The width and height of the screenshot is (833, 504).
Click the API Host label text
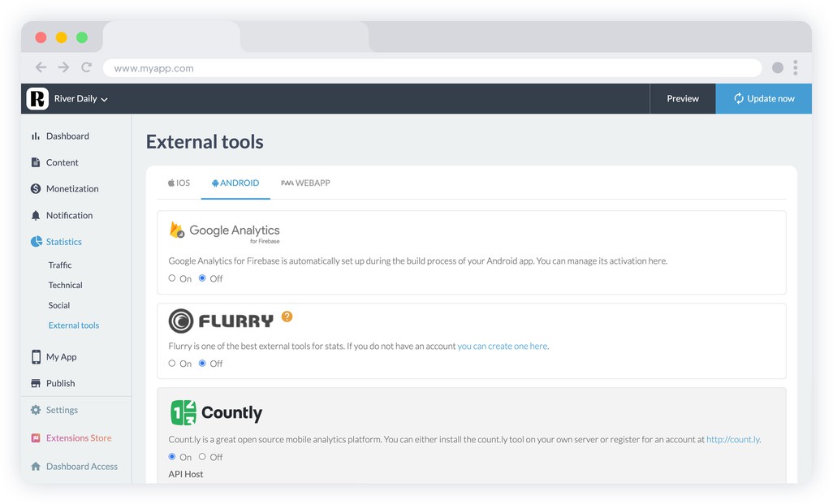[185, 474]
